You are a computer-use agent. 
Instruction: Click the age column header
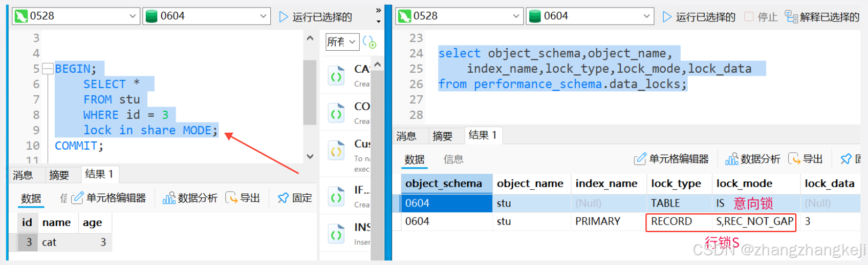(x=95, y=222)
